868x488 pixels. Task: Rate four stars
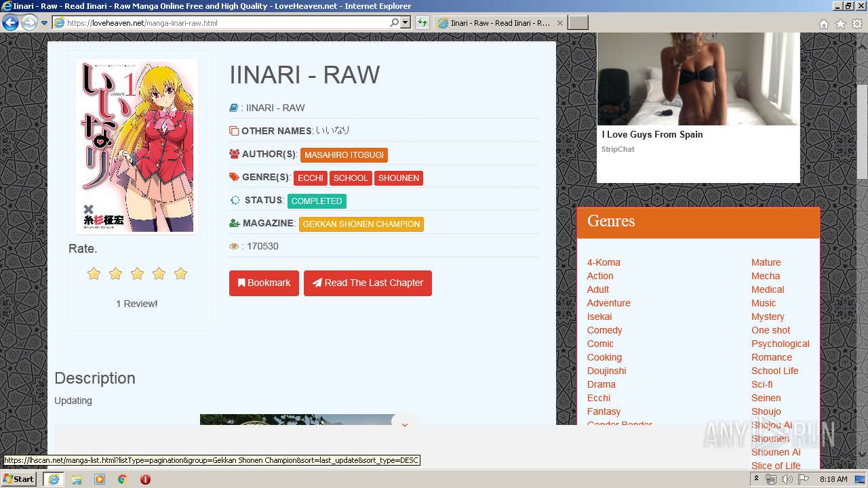159,273
